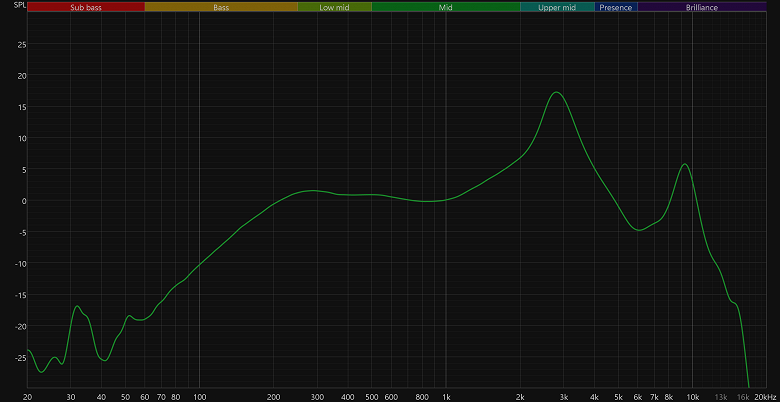Viewport: 780px width, 402px height.
Task: Click the 800 Hz frequency label
Action: pos(422,397)
